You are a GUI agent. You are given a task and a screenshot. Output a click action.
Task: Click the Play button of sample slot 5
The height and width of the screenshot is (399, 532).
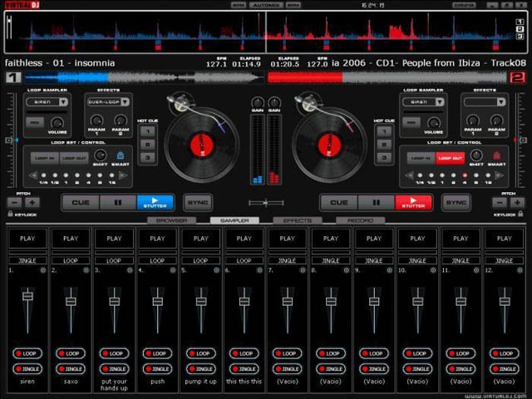tap(201, 239)
